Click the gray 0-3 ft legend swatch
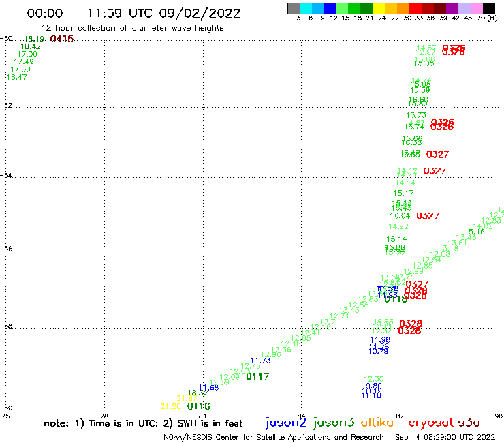This screenshot has width=504, height=443. click(294, 8)
